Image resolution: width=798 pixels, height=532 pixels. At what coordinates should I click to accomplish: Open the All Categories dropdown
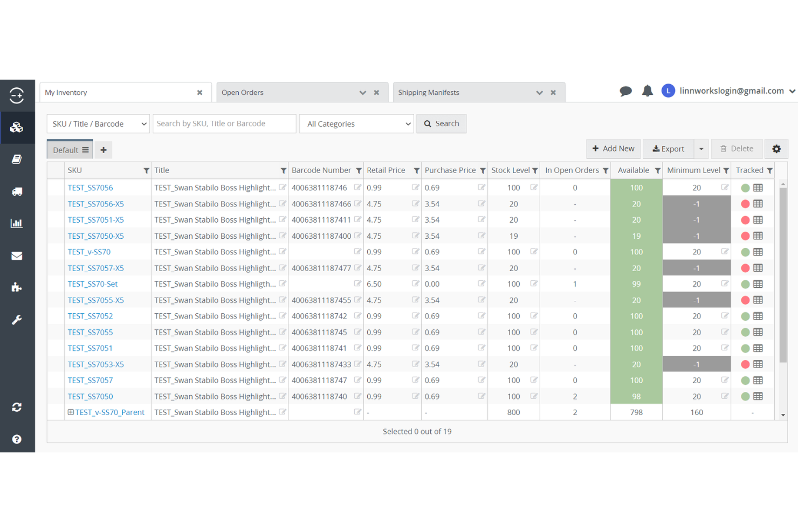click(356, 123)
